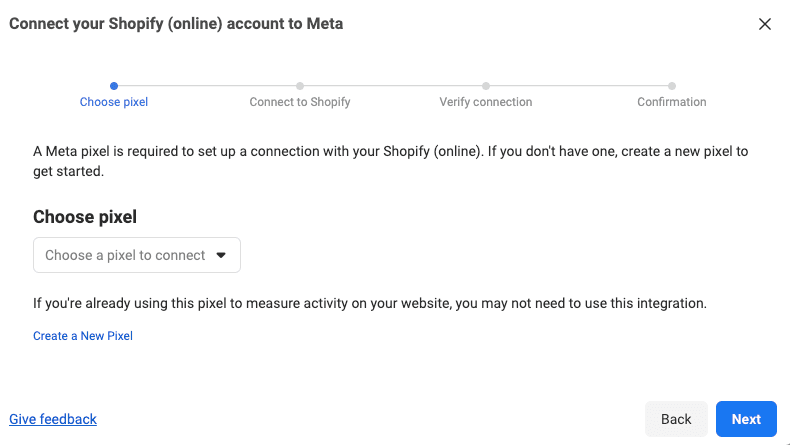
Task: Click the Create a New Pixel link
Action: click(x=83, y=336)
